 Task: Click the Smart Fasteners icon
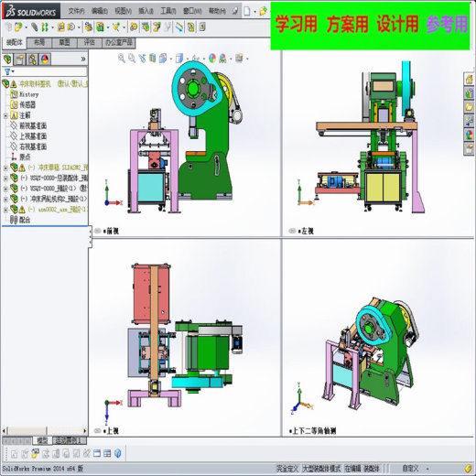coord(61,27)
